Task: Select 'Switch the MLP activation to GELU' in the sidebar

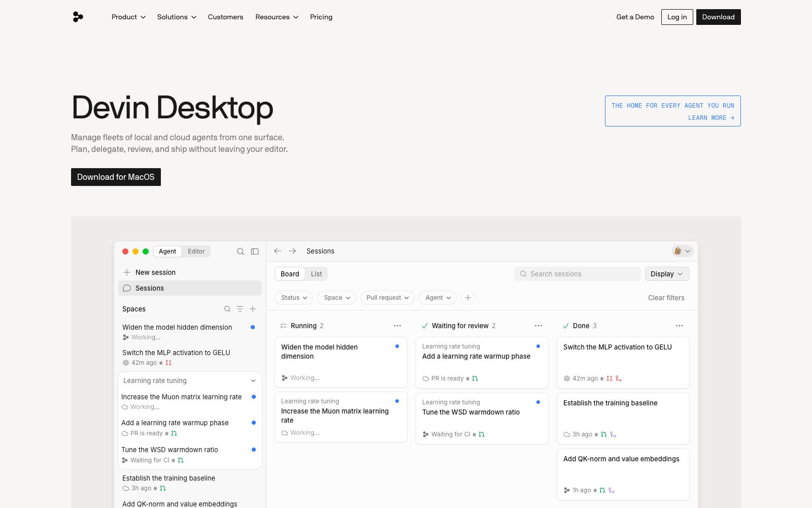Action: click(189, 357)
